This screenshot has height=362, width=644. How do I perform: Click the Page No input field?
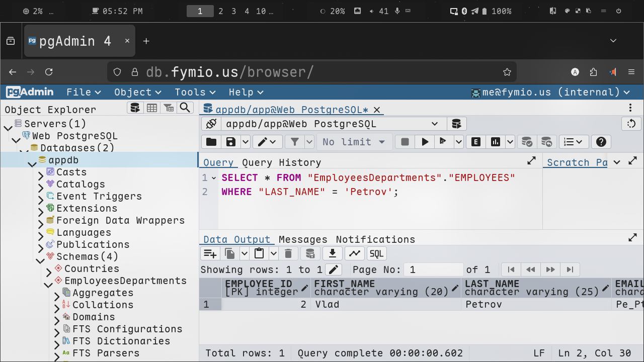tap(433, 269)
